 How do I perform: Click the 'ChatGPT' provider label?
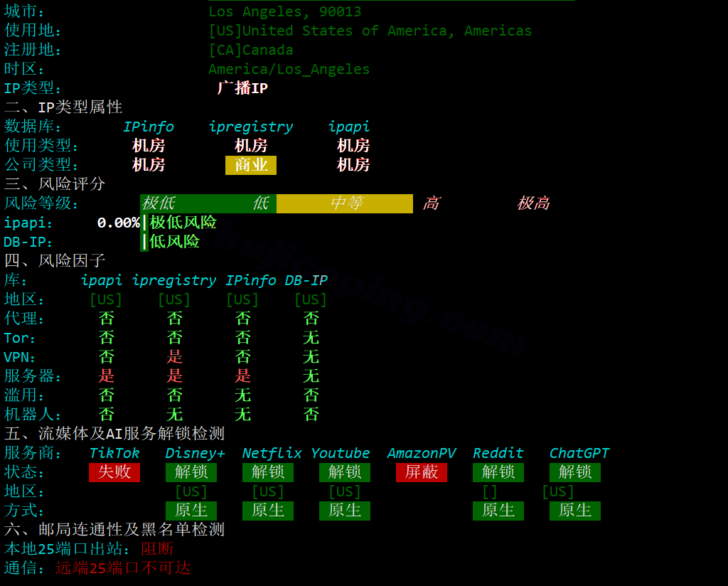click(579, 453)
